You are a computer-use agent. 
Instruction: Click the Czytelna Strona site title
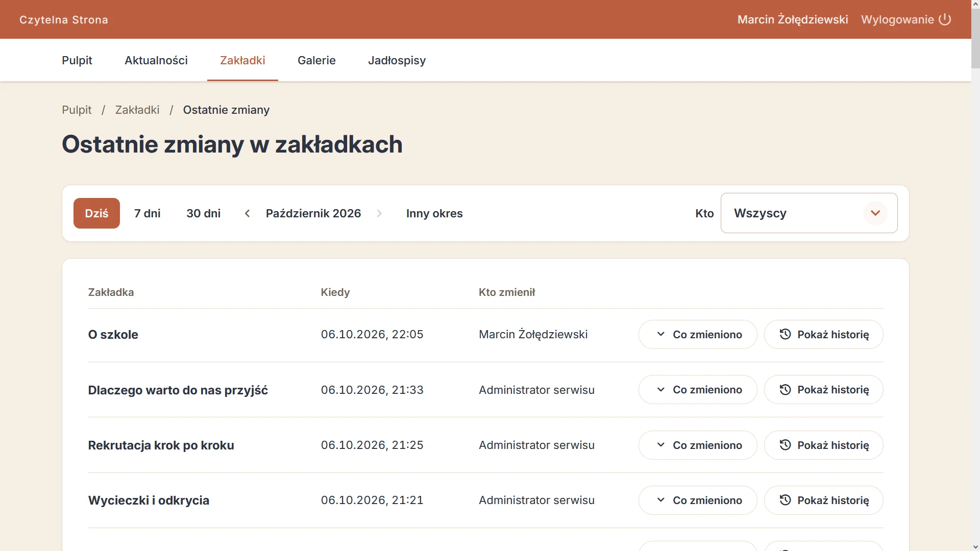pyautogui.click(x=64, y=20)
